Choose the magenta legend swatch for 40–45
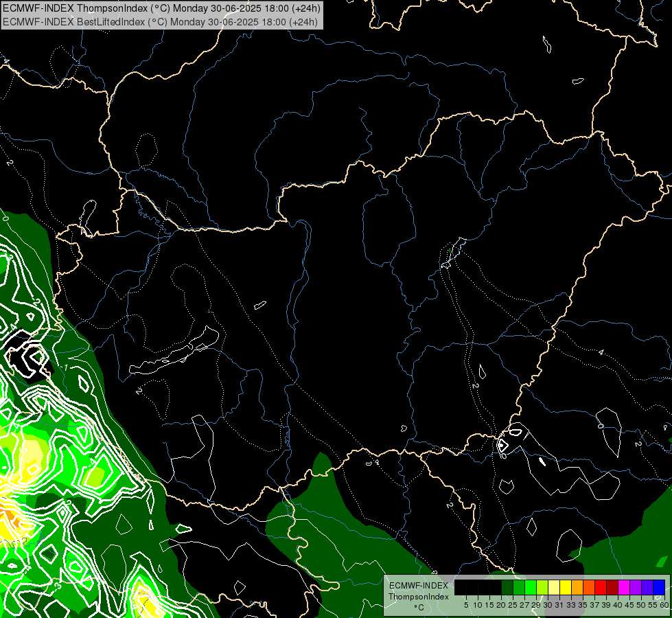Screen dimensions: 672x618 pos(624,587)
